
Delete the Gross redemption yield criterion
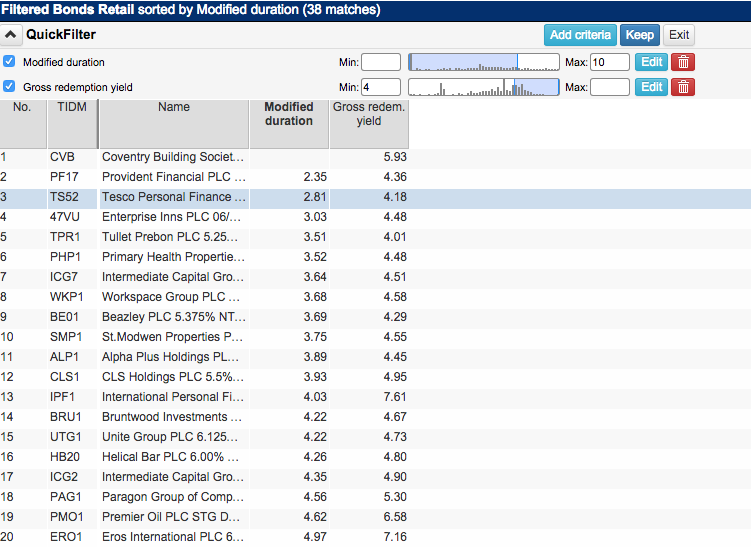(x=683, y=87)
